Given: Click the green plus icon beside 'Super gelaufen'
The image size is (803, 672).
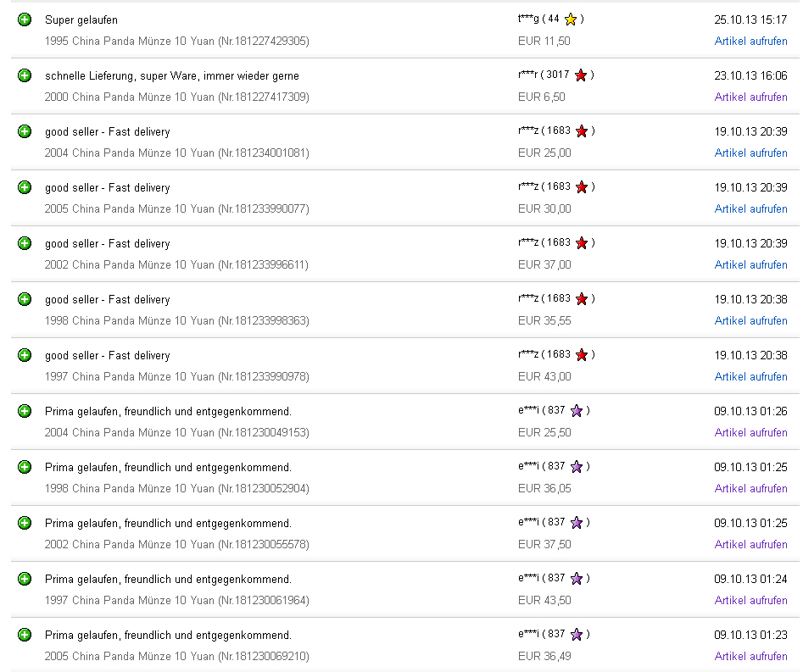Looking at the screenshot, I should (x=25, y=19).
